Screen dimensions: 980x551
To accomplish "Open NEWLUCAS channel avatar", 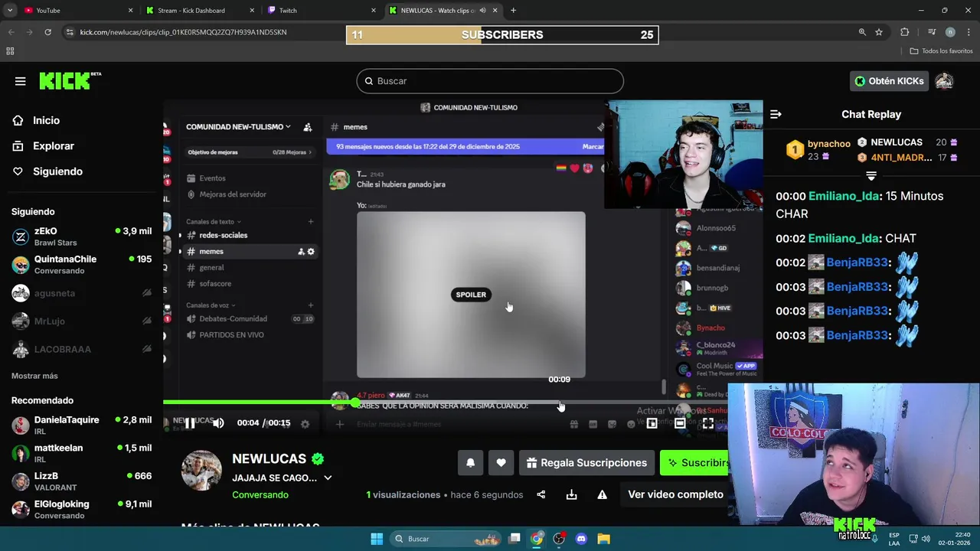I will [x=201, y=470].
